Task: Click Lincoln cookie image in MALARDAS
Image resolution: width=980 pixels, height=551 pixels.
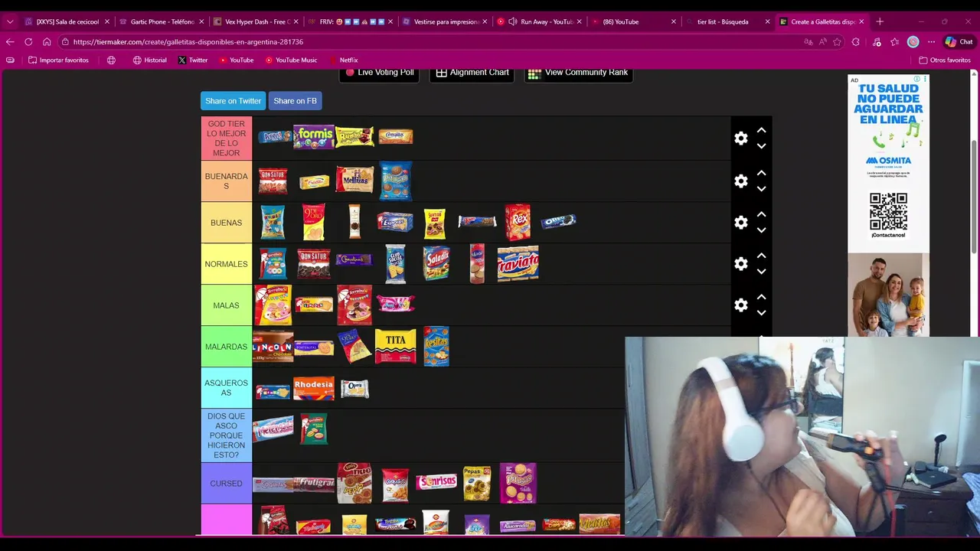Action: [x=273, y=347]
